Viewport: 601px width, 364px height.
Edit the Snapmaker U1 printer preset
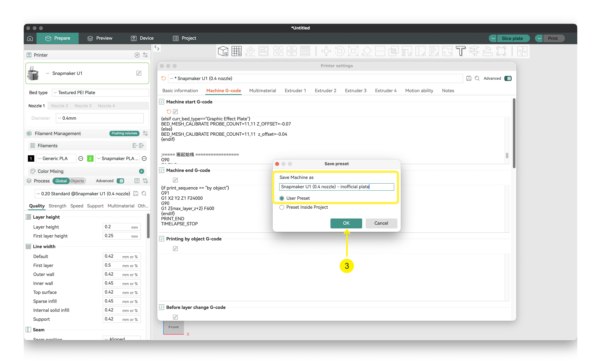139,73
